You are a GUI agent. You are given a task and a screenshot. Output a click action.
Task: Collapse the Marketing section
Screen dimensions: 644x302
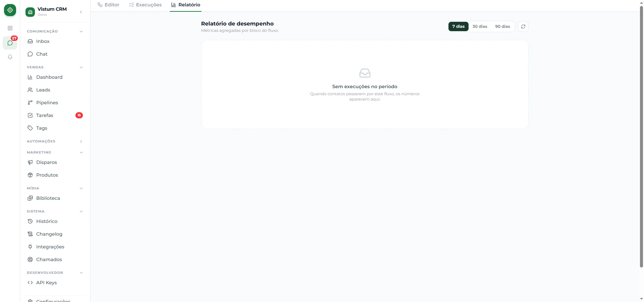pos(81,152)
